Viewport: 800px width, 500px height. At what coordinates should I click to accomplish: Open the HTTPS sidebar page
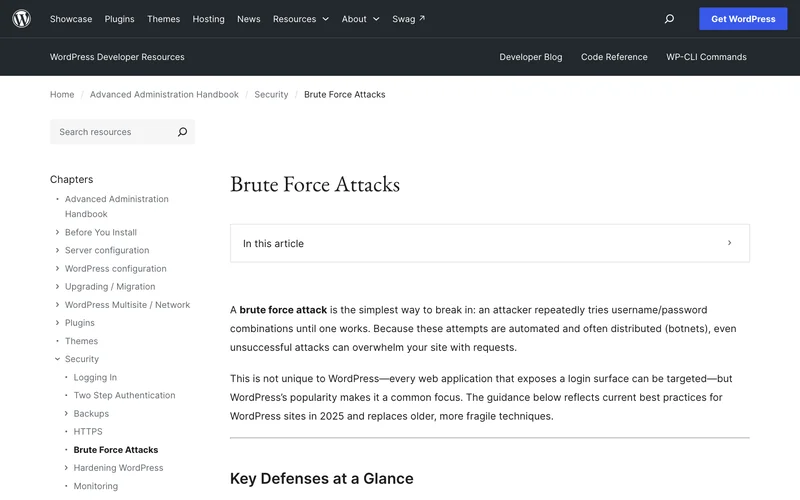coord(88,431)
